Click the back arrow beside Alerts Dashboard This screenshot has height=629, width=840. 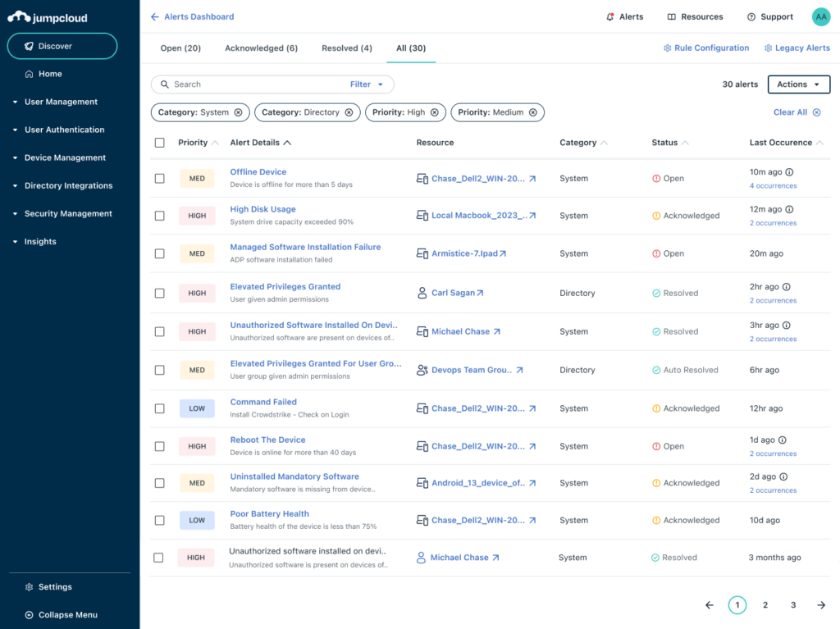(155, 16)
